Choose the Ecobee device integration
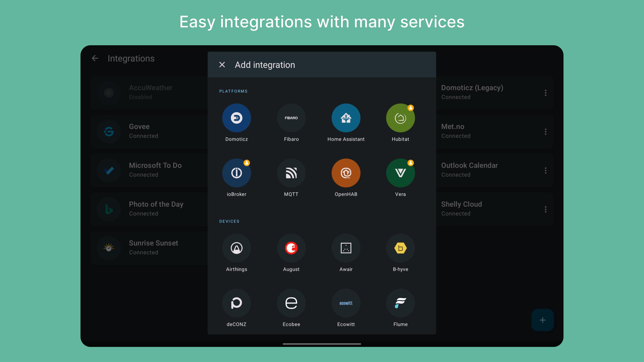The width and height of the screenshot is (644, 362). (x=291, y=303)
